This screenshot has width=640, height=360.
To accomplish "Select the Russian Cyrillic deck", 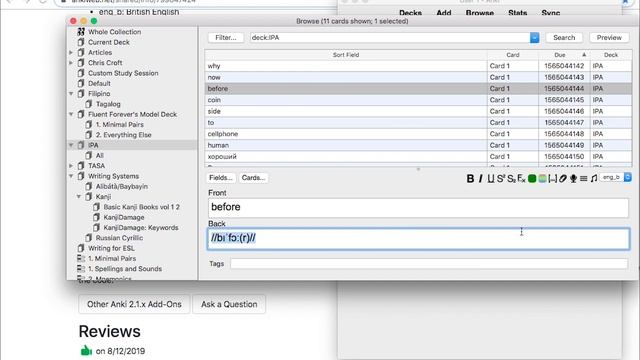I will click(119, 238).
